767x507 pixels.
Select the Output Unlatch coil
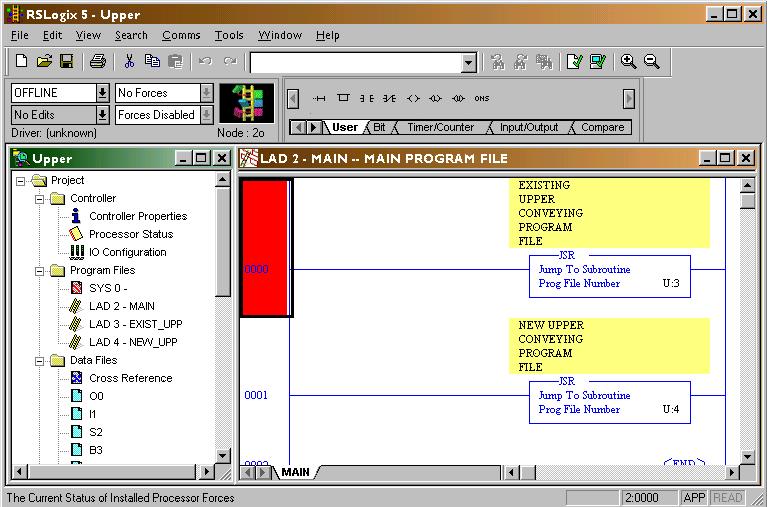458,98
